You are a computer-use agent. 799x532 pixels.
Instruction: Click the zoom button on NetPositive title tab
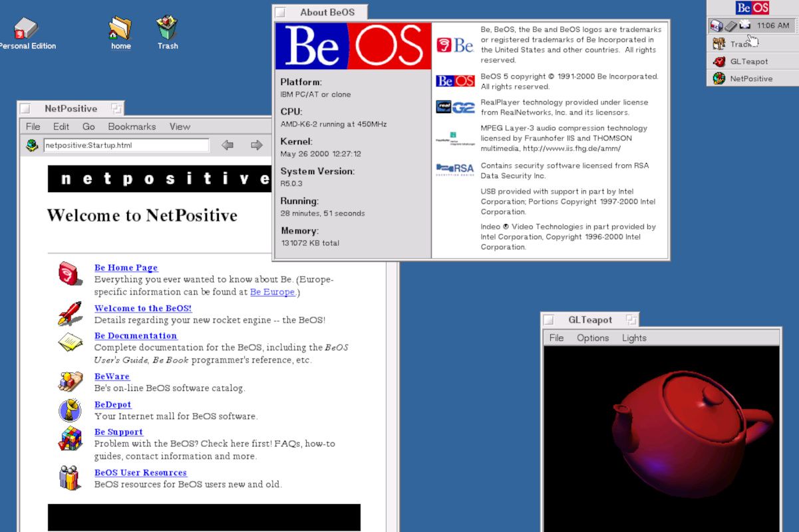click(x=116, y=108)
